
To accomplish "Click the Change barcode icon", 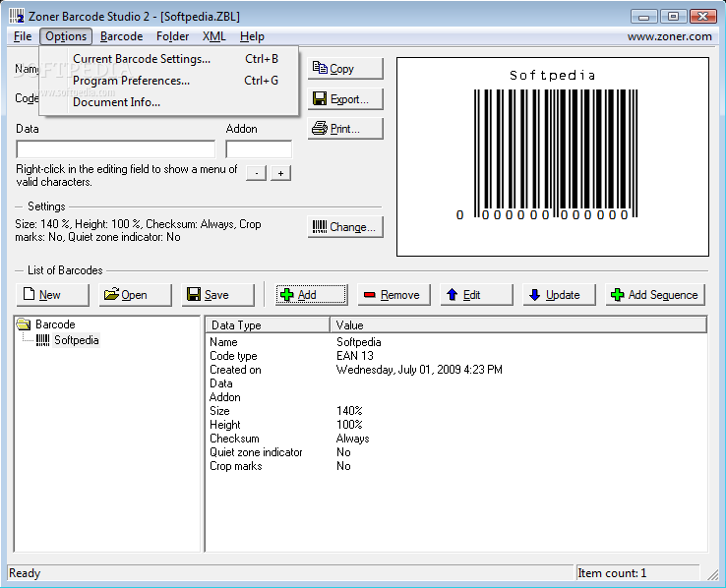I will (x=320, y=227).
